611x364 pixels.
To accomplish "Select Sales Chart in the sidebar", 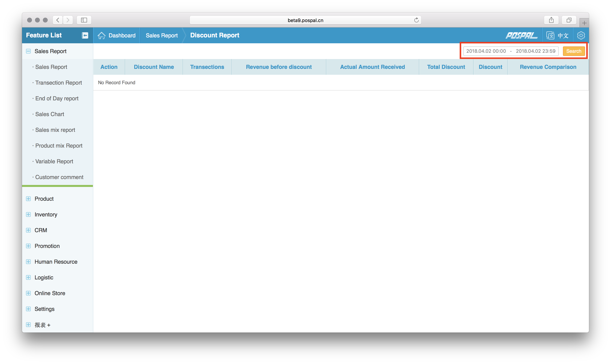I will (x=50, y=114).
